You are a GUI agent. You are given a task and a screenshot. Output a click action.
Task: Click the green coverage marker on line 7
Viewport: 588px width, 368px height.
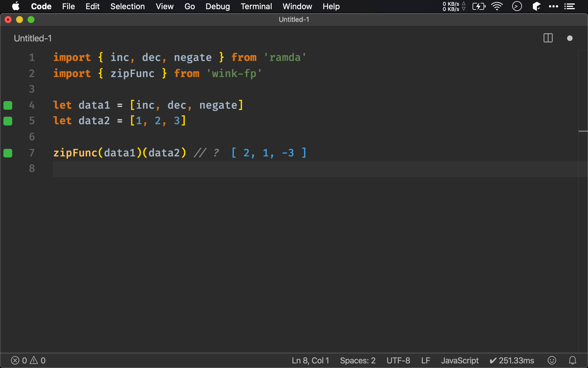[x=8, y=153]
